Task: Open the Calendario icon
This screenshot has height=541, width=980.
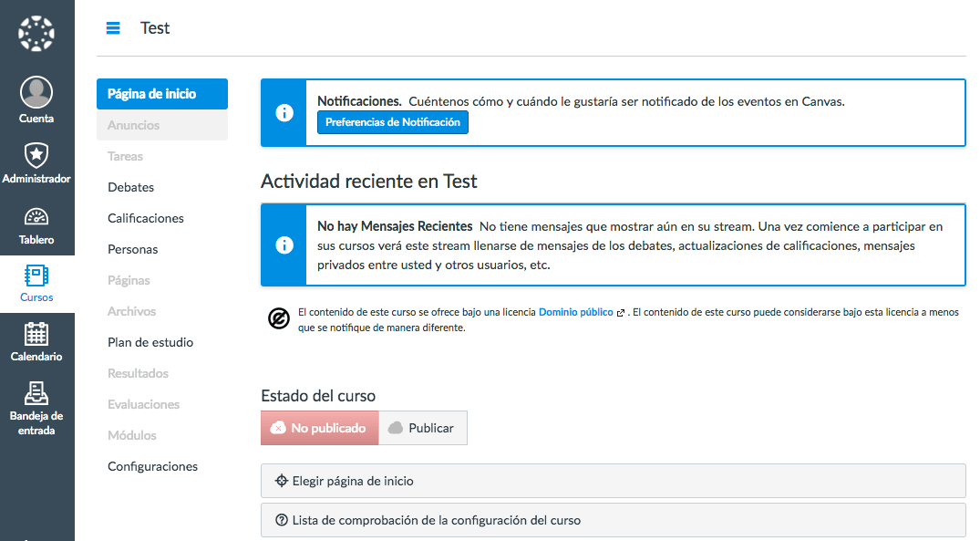Action: pyautogui.click(x=36, y=338)
